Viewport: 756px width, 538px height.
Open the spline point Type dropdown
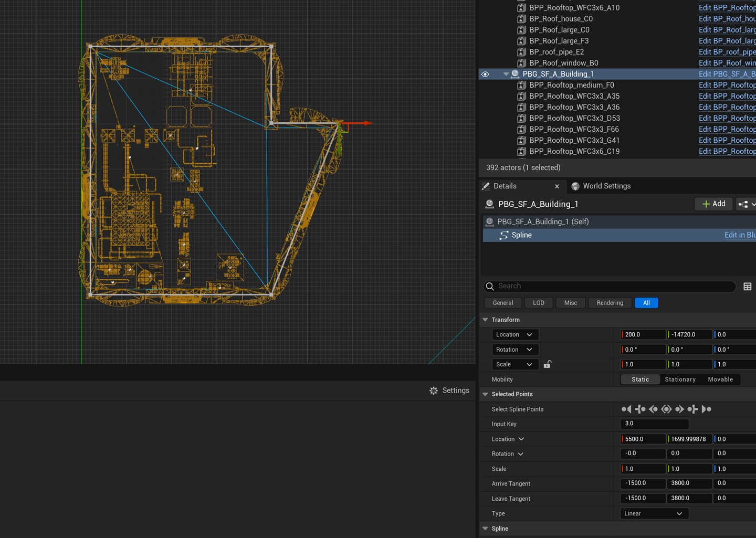point(654,513)
